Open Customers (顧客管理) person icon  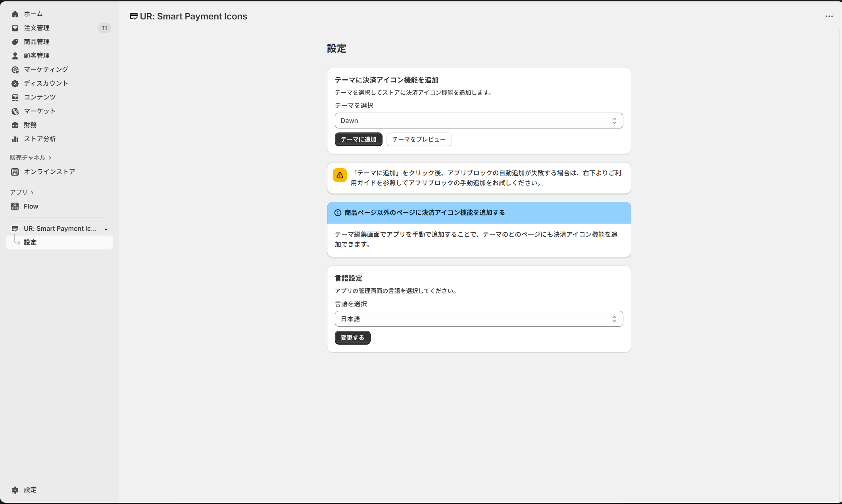15,56
